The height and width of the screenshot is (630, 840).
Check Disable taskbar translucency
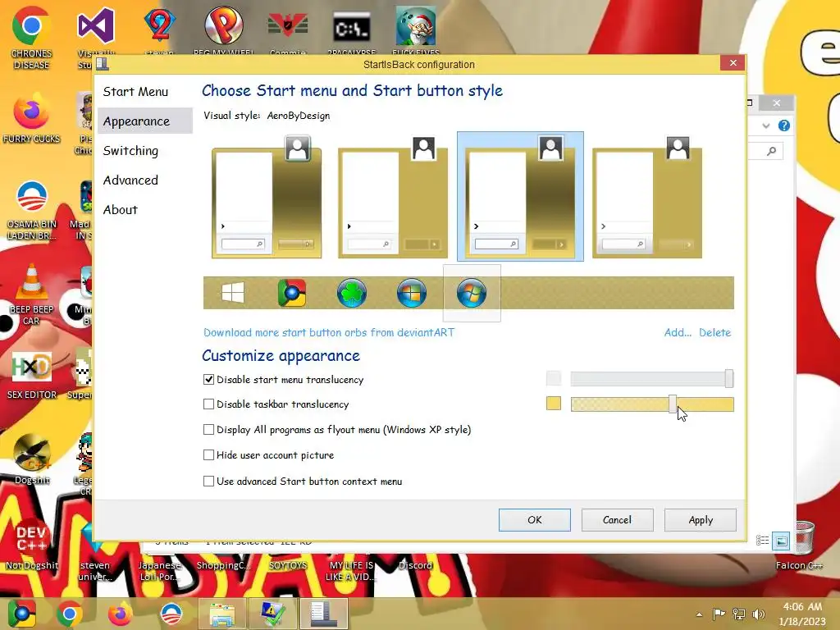(x=209, y=404)
